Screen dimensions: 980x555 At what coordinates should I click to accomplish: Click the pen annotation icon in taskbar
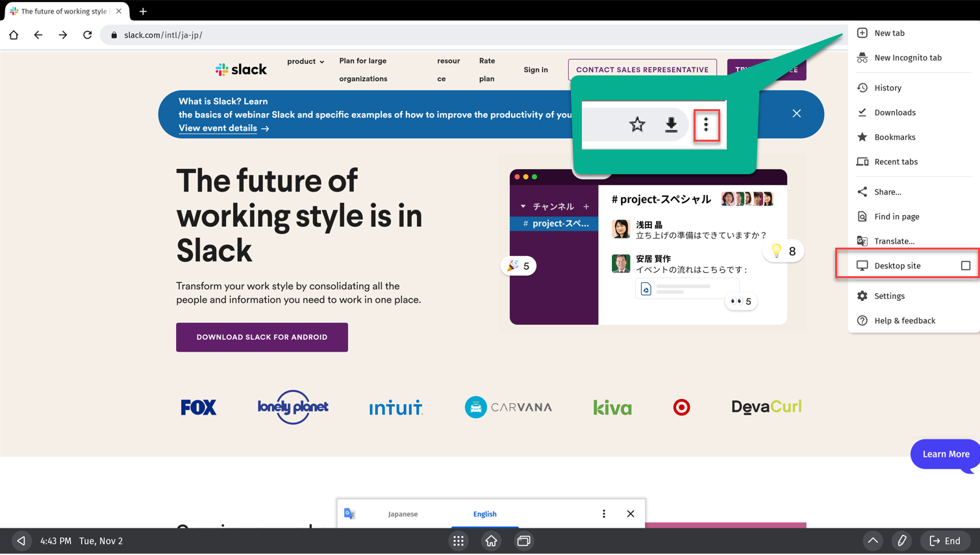(x=901, y=541)
